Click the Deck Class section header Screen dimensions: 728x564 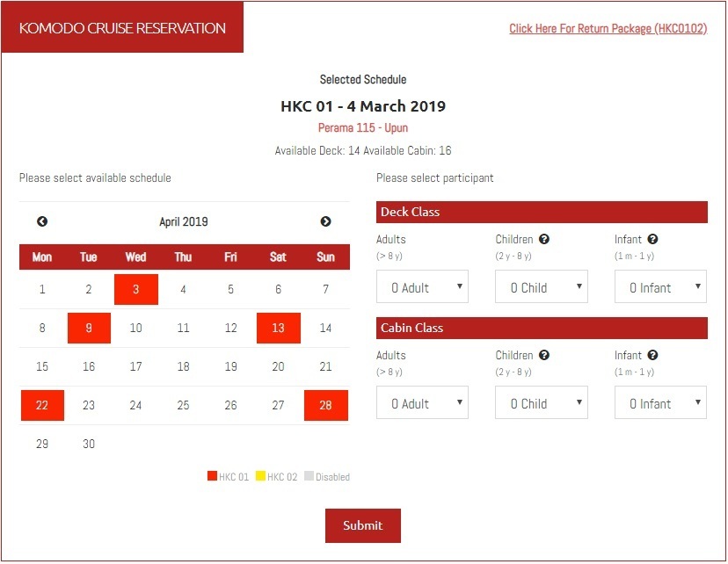542,212
